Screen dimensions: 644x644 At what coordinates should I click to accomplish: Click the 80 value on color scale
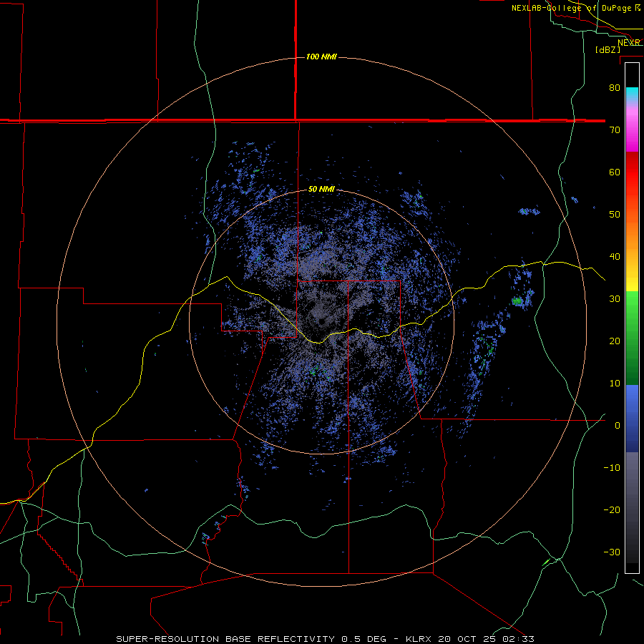tap(615, 88)
